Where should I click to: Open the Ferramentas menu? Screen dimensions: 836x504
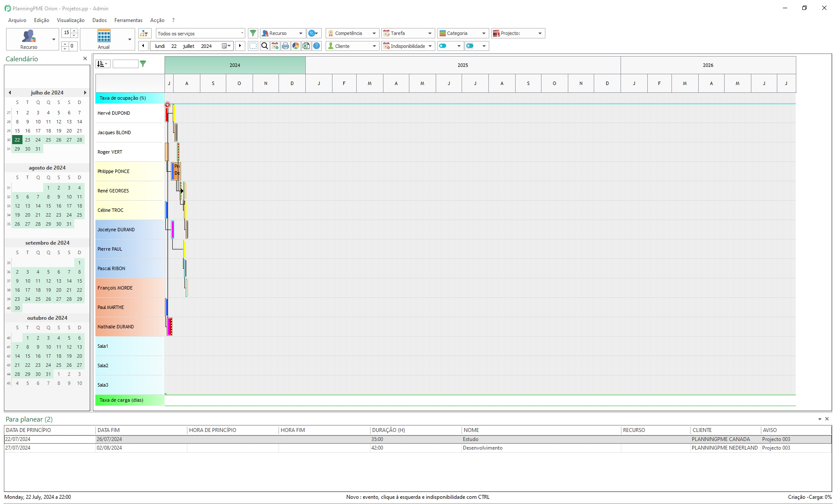(x=128, y=20)
